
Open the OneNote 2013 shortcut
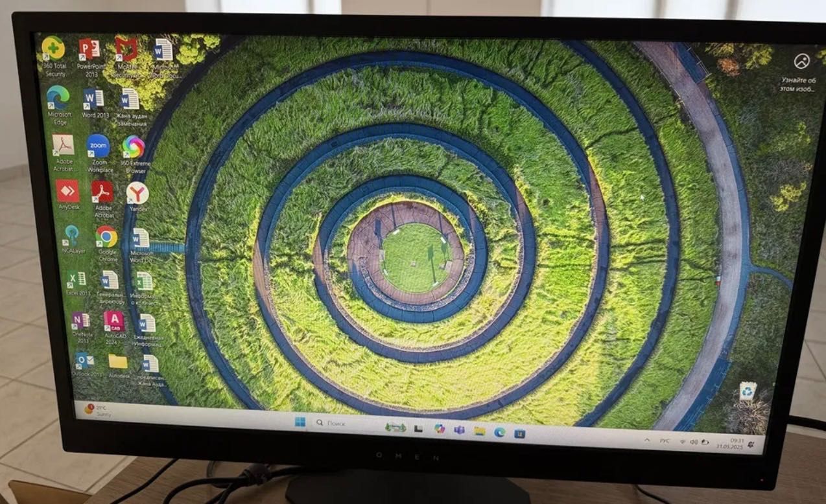tap(81, 327)
